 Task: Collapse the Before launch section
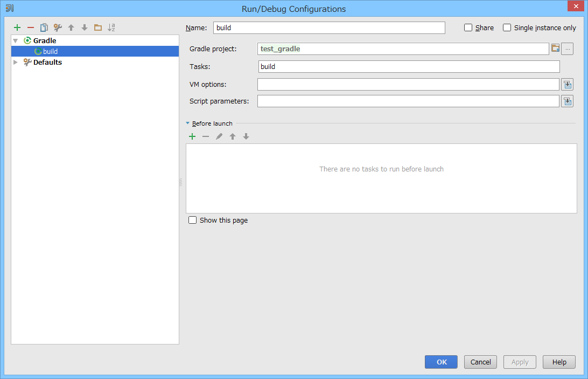tap(188, 123)
